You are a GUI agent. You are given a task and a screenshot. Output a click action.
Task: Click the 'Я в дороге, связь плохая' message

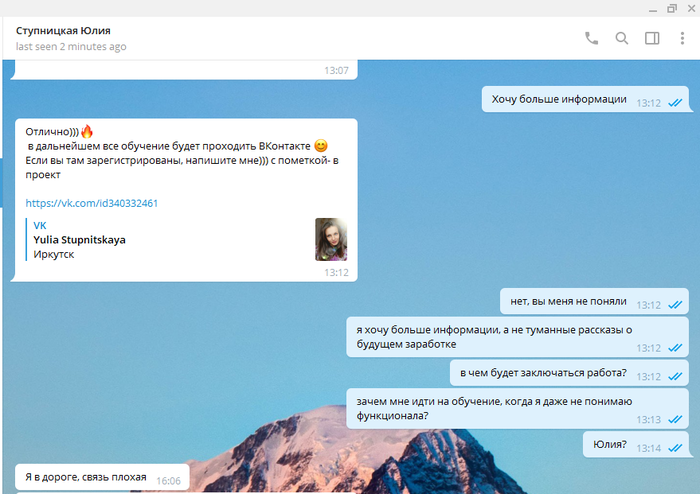86,478
